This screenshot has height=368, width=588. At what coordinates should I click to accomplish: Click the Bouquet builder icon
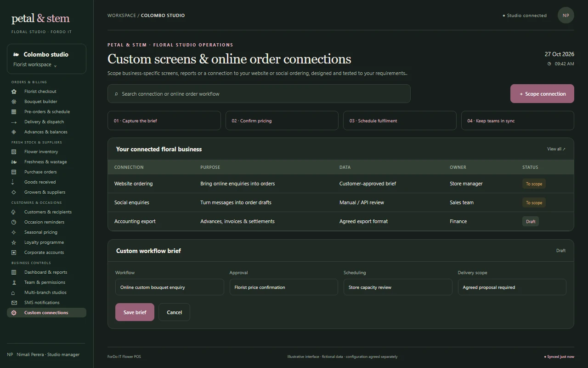(x=14, y=102)
